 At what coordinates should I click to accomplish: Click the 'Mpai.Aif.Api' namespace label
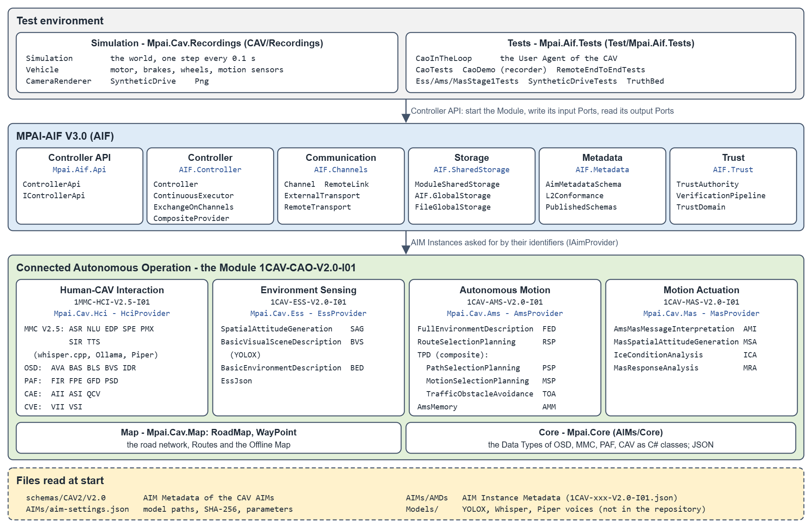(x=79, y=170)
